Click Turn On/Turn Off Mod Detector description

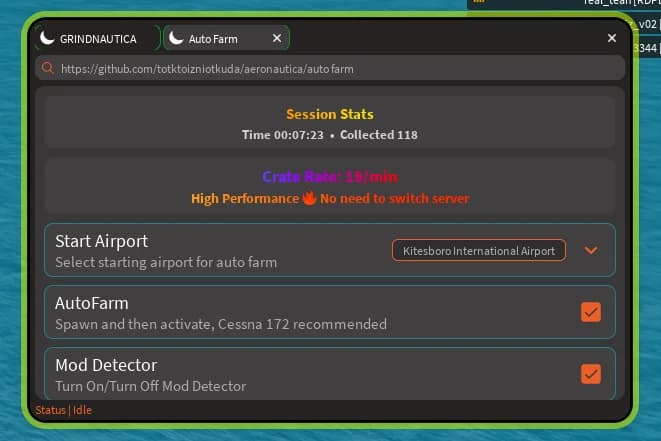pos(150,386)
